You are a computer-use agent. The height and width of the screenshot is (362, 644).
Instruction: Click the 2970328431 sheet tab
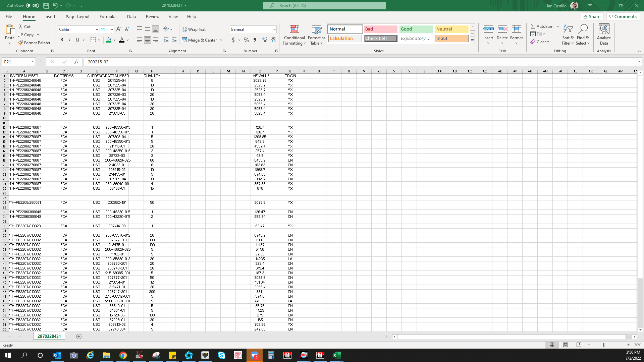49,336
